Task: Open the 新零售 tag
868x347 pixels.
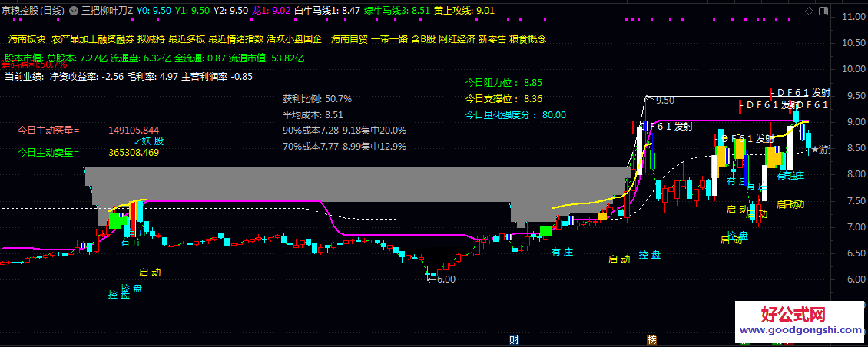Action: (x=492, y=39)
